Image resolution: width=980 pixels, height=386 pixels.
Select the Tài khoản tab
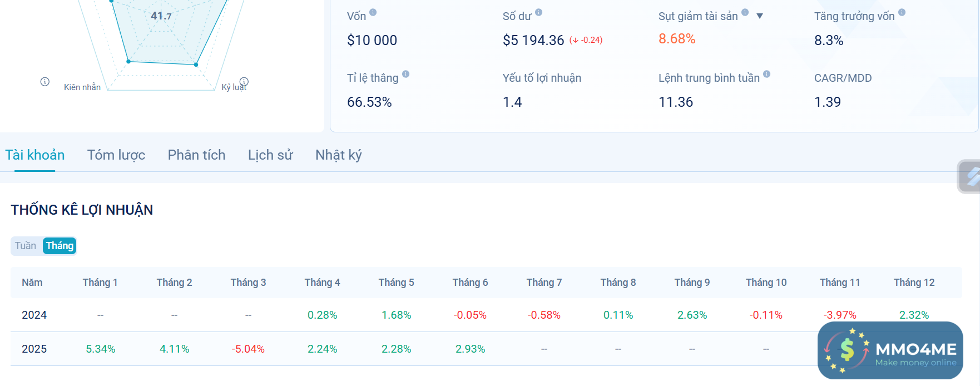coord(35,155)
